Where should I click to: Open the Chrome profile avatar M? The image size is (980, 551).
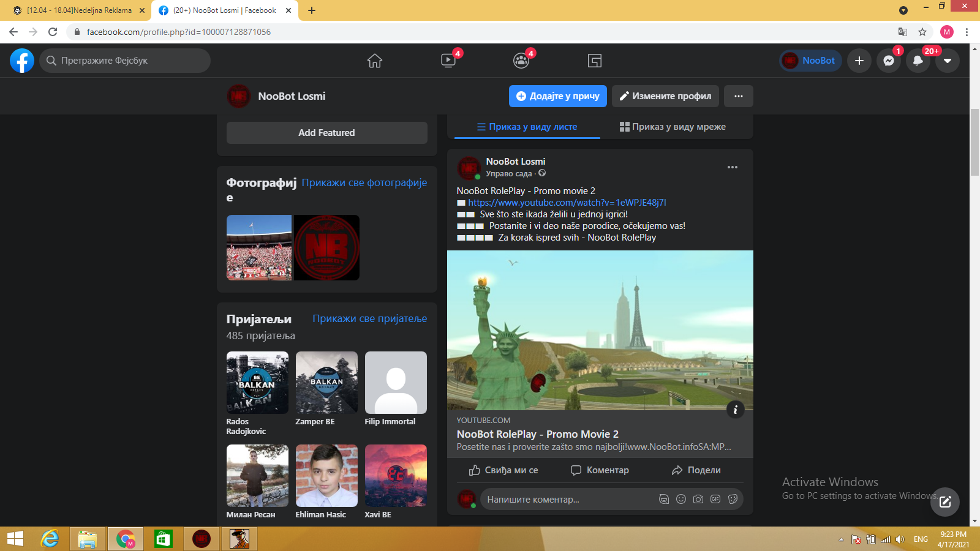(947, 32)
